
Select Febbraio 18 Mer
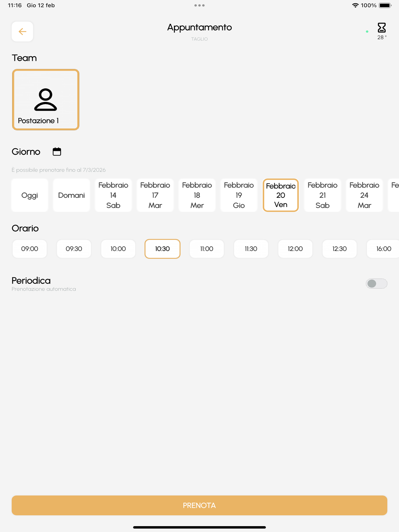pyautogui.click(x=197, y=195)
